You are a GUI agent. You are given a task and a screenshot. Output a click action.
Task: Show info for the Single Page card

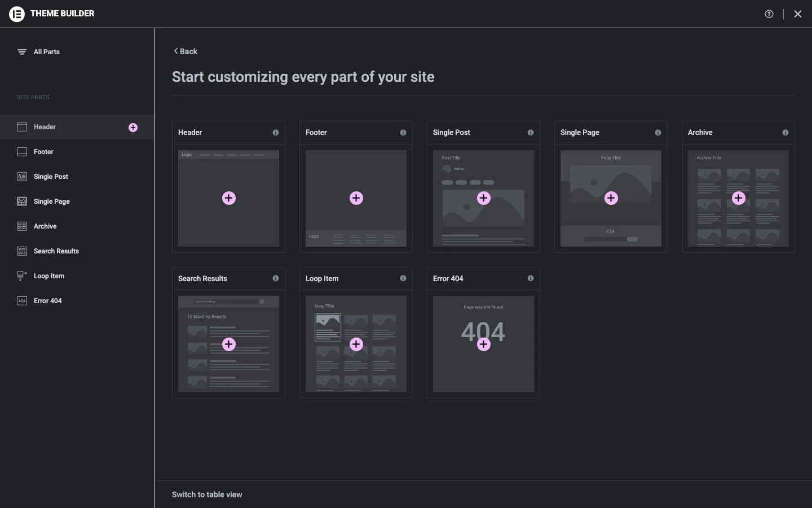pyautogui.click(x=658, y=133)
